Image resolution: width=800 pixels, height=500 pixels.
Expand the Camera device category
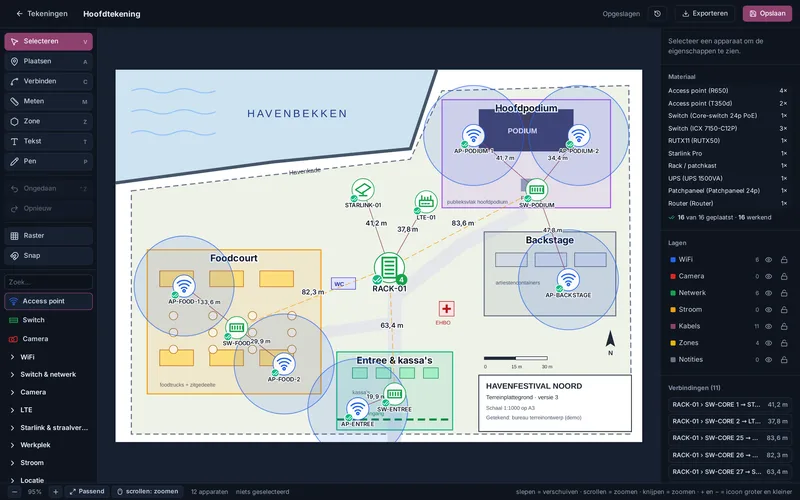(48, 392)
